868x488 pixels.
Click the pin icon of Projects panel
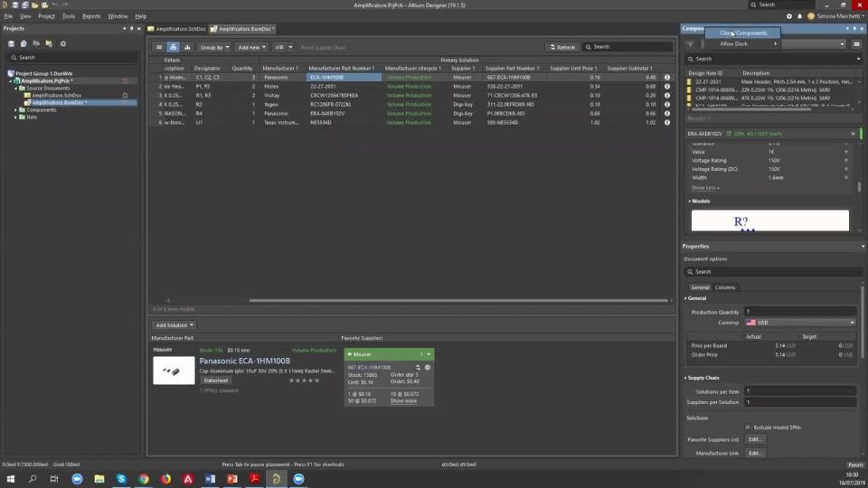tap(131, 28)
